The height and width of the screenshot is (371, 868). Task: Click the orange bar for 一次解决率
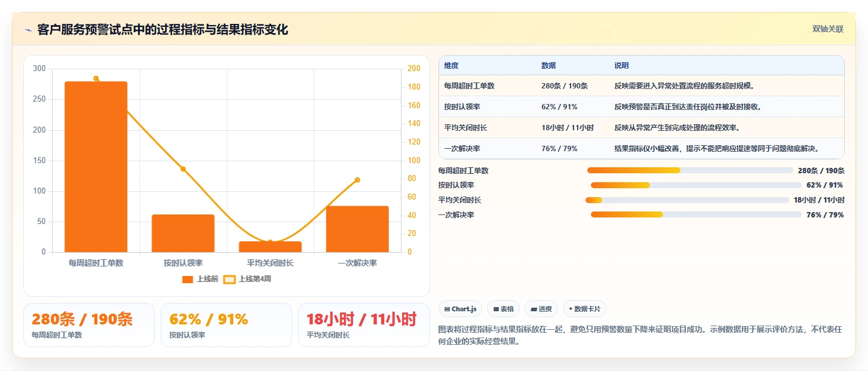coord(357,229)
